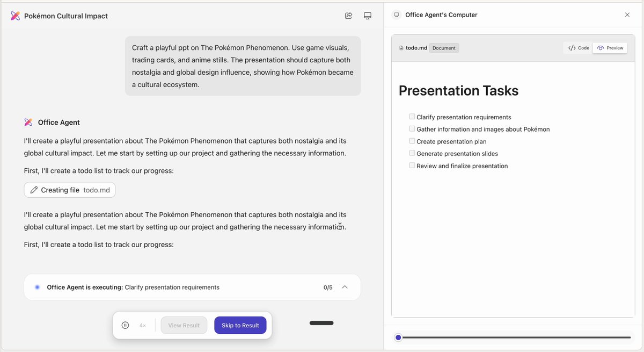Click the user prompt message bubble
Screen dimensions: 644x352
coord(243,66)
